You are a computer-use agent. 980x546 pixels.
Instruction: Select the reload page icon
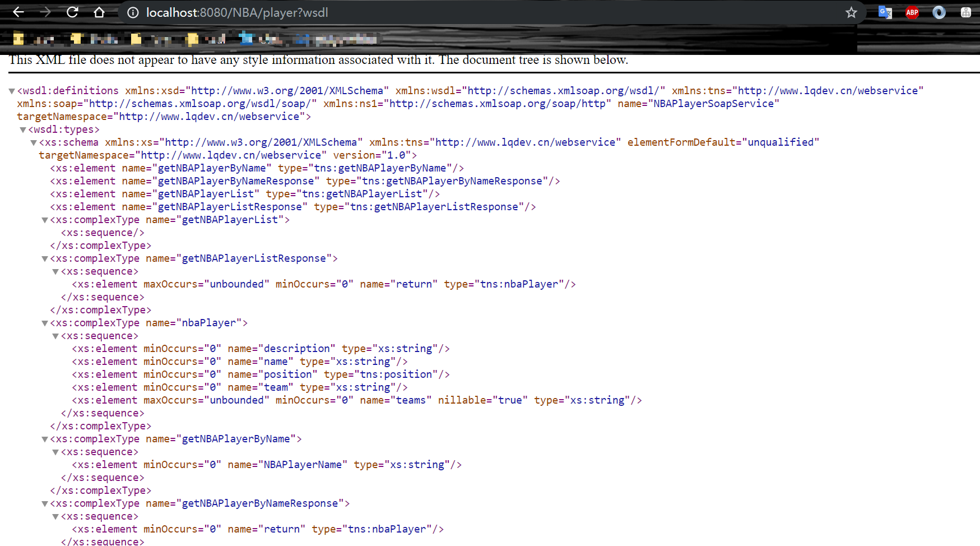coord(72,12)
